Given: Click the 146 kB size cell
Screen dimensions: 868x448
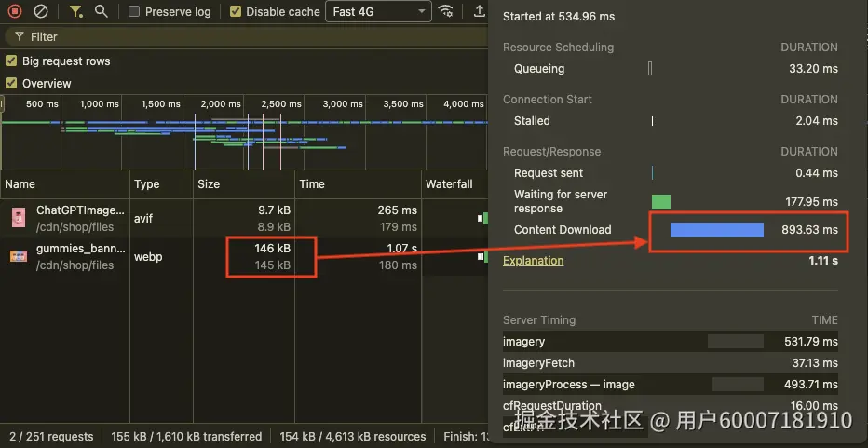Looking at the screenshot, I should (272, 249).
